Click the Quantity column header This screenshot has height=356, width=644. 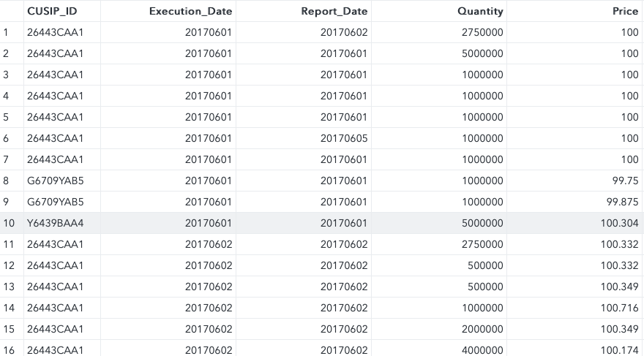tap(480, 11)
